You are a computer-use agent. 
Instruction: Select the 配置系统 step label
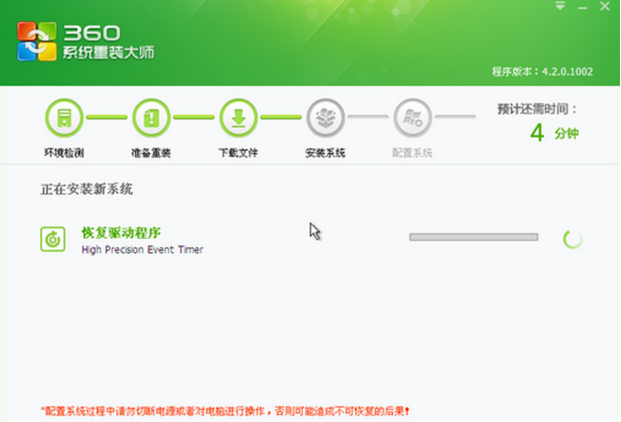click(x=412, y=154)
